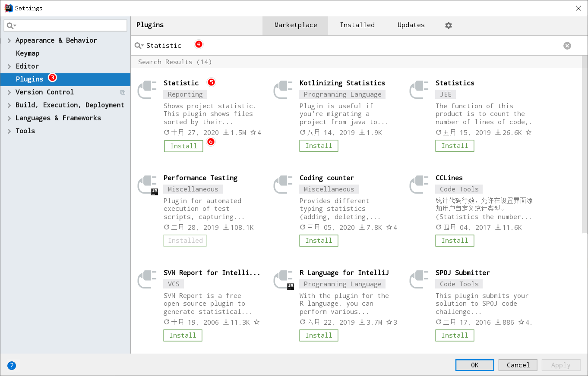Click the Code Tools tag under CCLines

pyautogui.click(x=459, y=189)
